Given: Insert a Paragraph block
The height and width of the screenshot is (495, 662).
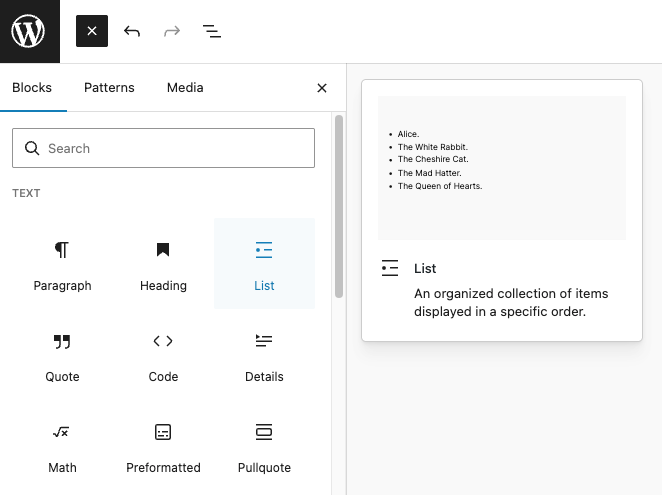Looking at the screenshot, I should pyautogui.click(x=62, y=264).
